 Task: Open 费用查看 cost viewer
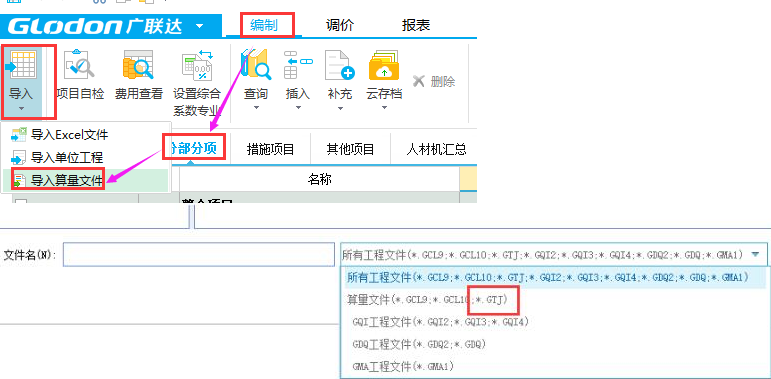(x=138, y=75)
